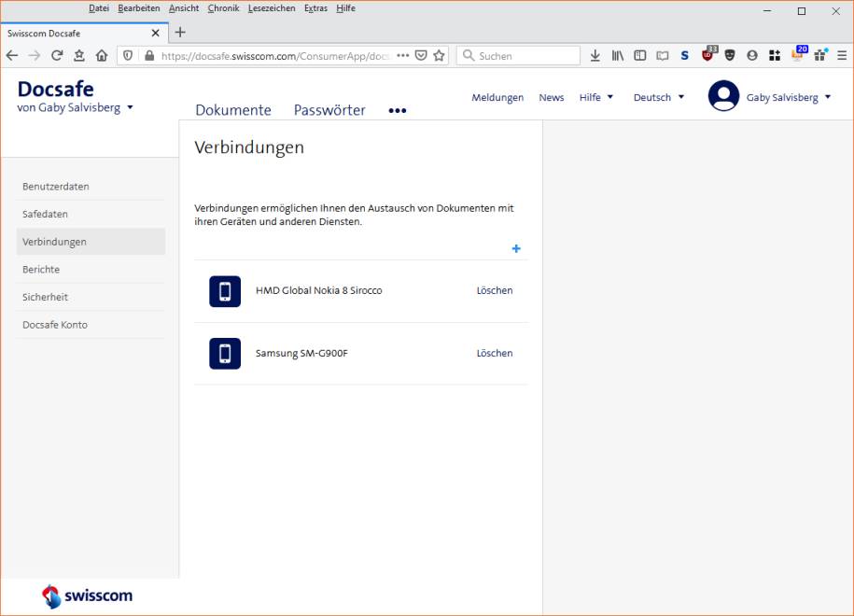854x616 pixels.
Task: Open the Bearbeiten menu
Action: (x=139, y=8)
